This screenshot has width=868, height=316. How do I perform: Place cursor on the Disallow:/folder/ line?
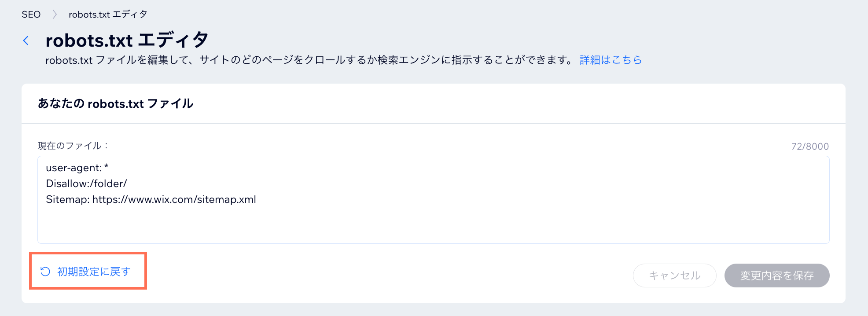[86, 184]
